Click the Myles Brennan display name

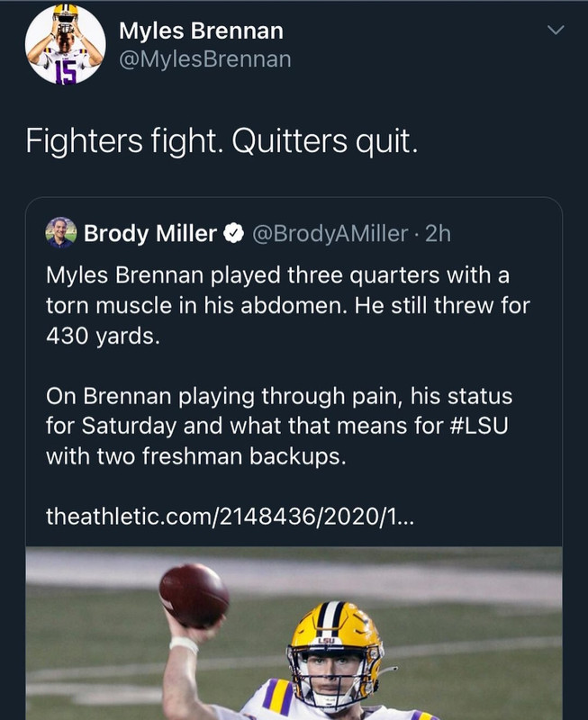tap(201, 31)
